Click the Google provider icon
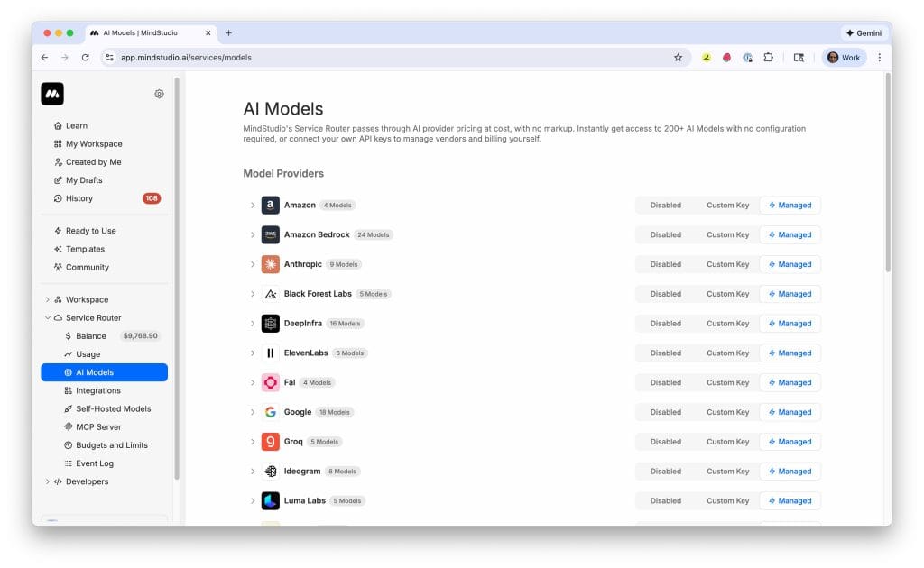This screenshot has height=568, width=924. point(270,412)
